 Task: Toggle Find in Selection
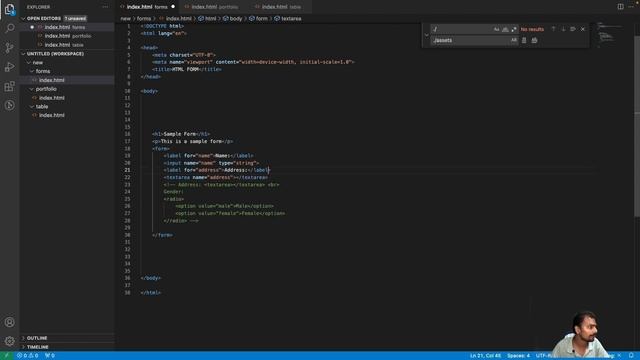573,29
